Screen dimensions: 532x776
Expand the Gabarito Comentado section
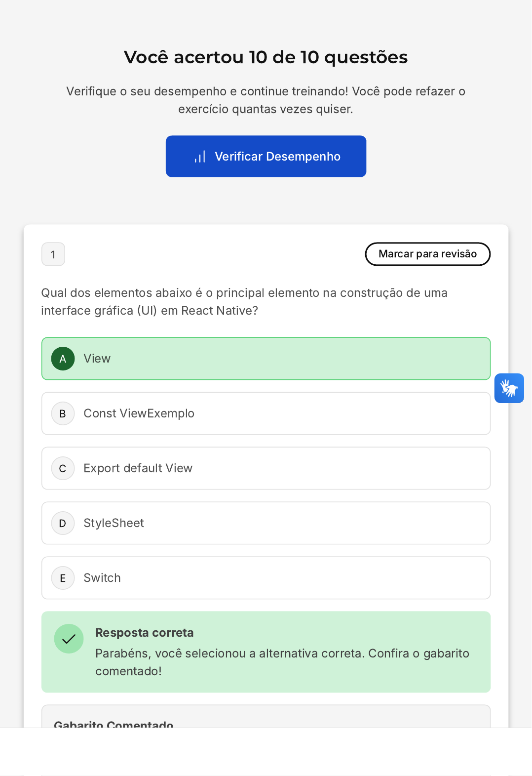coord(114,723)
